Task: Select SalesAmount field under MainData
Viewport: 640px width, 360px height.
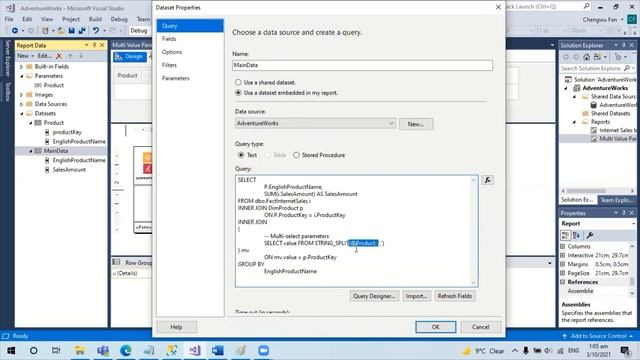Action: click(x=69, y=170)
